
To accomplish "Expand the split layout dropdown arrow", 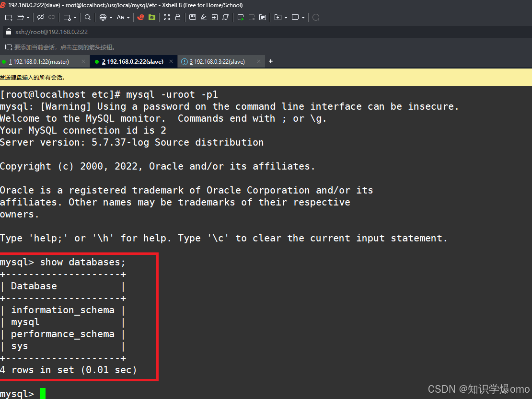I will (x=303, y=17).
